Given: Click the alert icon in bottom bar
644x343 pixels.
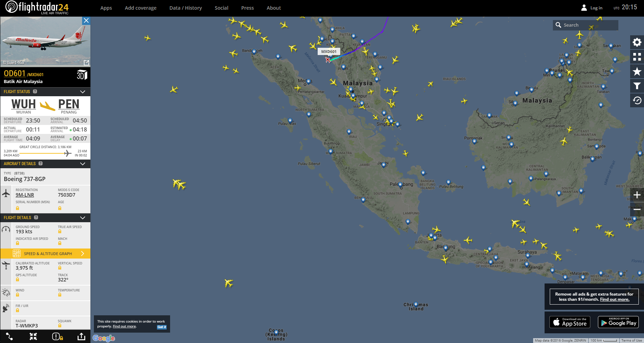Looking at the screenshot, I should coord(57,336).
